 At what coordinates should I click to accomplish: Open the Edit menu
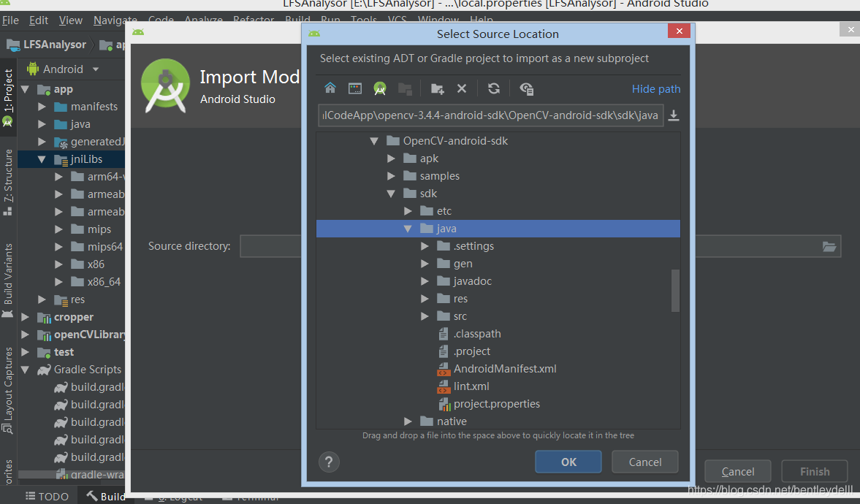tap(39, 20)
